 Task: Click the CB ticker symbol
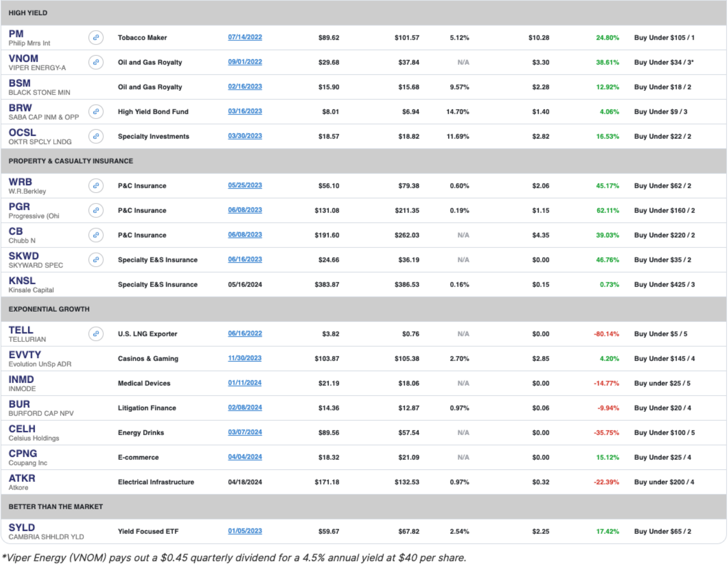pos(16,231)
